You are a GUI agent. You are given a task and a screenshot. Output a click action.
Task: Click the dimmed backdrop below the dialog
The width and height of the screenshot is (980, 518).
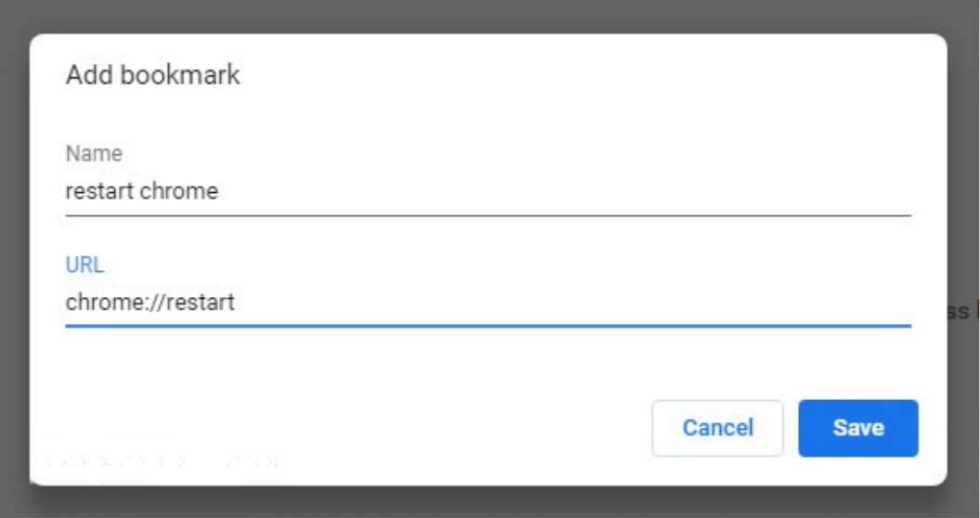pyautogui.click(x=490, y=503)
